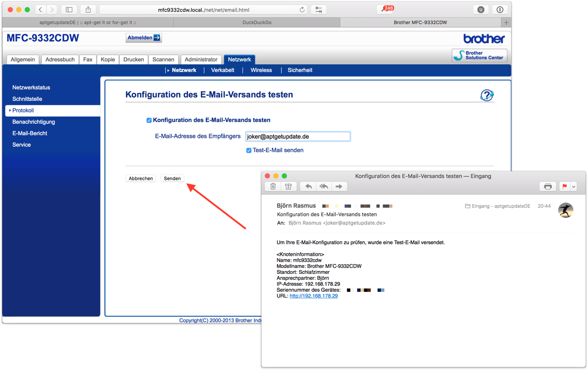Reload the page in the address bar
The width and height of the screenshot is (588, 370).
pos(302,9)
